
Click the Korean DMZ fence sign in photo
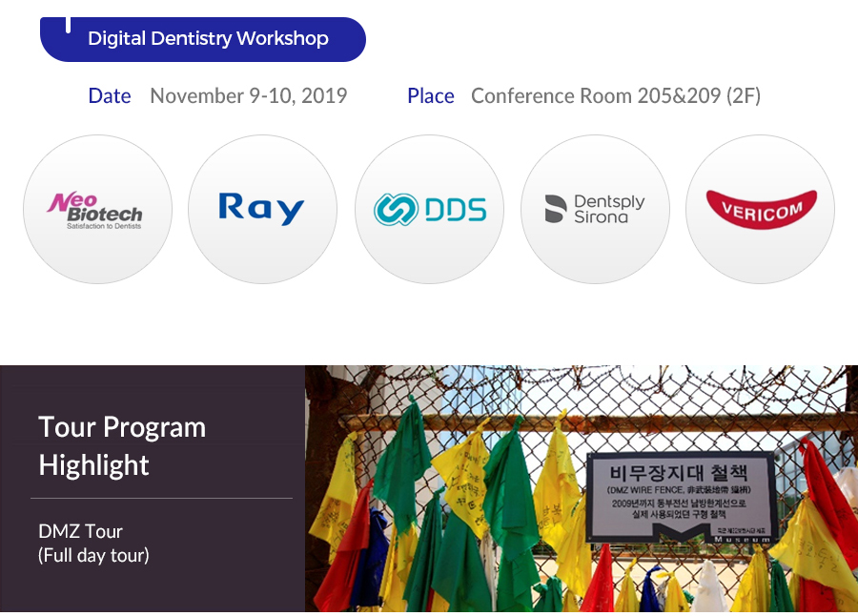[682, 497]
